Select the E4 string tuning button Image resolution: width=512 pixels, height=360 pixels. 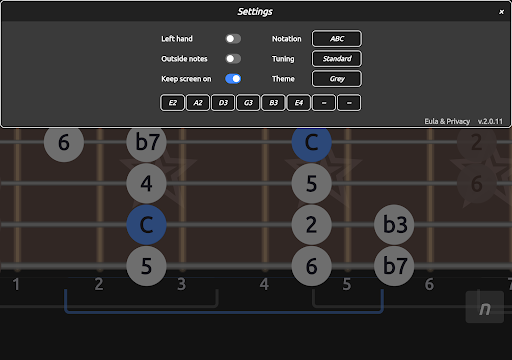click(x=299, y=103)
